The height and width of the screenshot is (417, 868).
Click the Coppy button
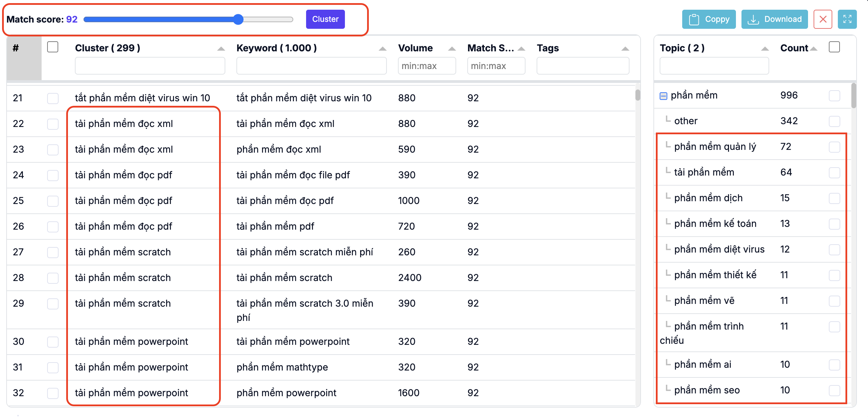(x=709, y=19)
